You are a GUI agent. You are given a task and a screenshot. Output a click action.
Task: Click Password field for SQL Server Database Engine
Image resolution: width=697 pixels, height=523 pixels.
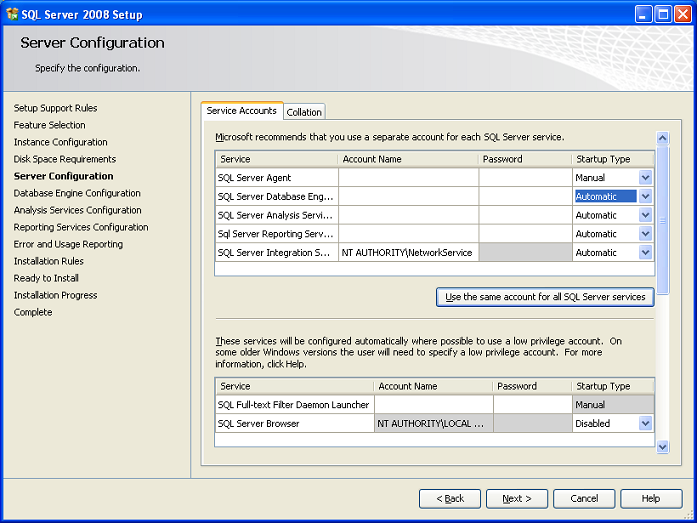tap(525, 196)
